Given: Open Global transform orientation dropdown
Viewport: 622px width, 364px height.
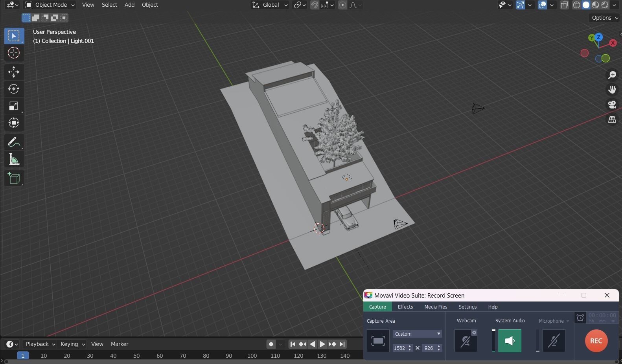Looking at the screenshot, I should coord(270,5).
